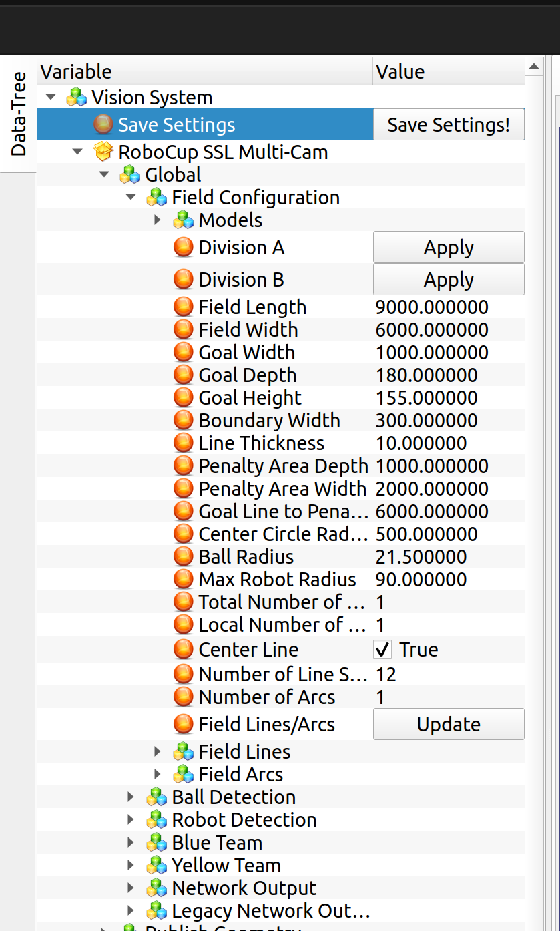The image size is (560, 931).
Task: Click the Division B orange ball icon
Action: click(183, 279)
